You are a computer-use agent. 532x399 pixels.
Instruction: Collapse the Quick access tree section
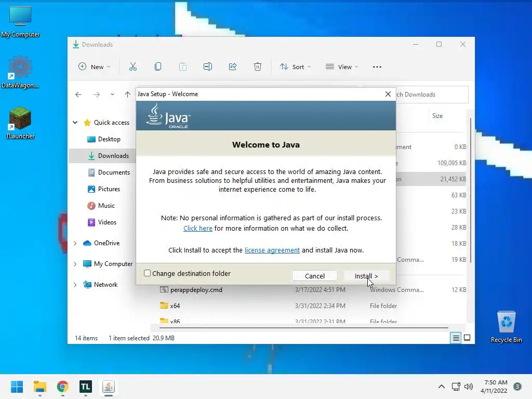pyautogui.click(x=75, y=123)
